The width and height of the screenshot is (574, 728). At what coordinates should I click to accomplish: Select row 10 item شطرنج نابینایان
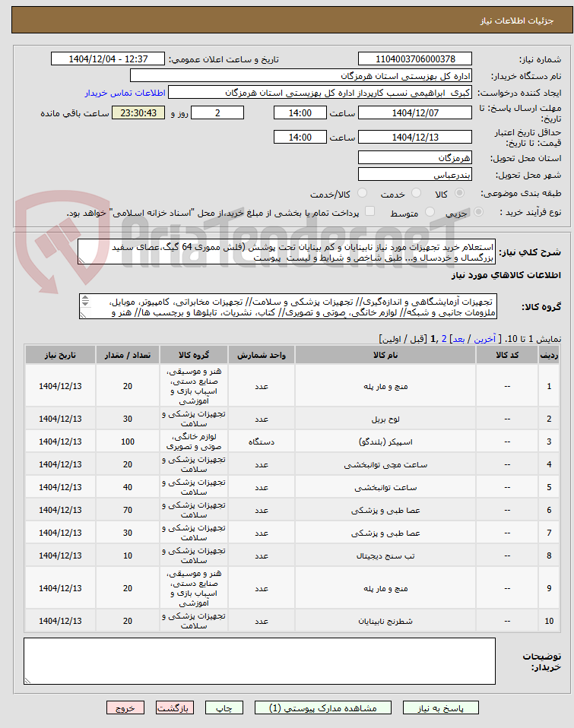385,621
